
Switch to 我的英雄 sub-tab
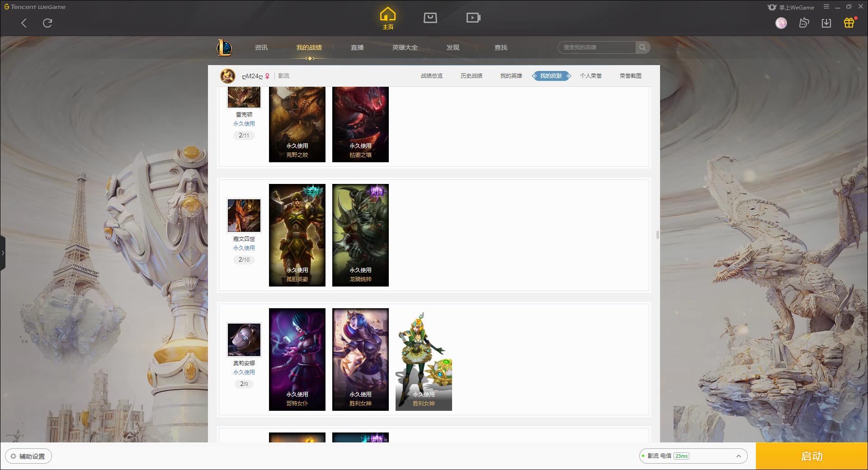pyautogui.click(x=511, y=76)
